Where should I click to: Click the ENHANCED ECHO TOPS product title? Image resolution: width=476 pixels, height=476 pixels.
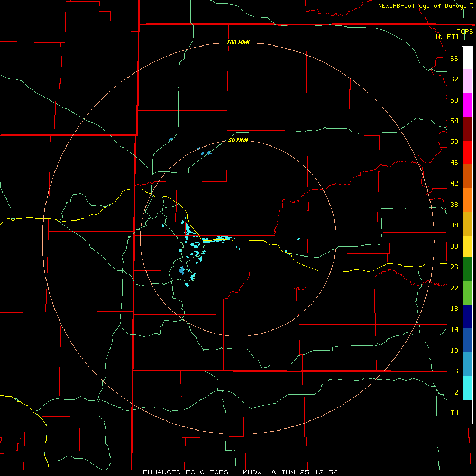(186, 472)
